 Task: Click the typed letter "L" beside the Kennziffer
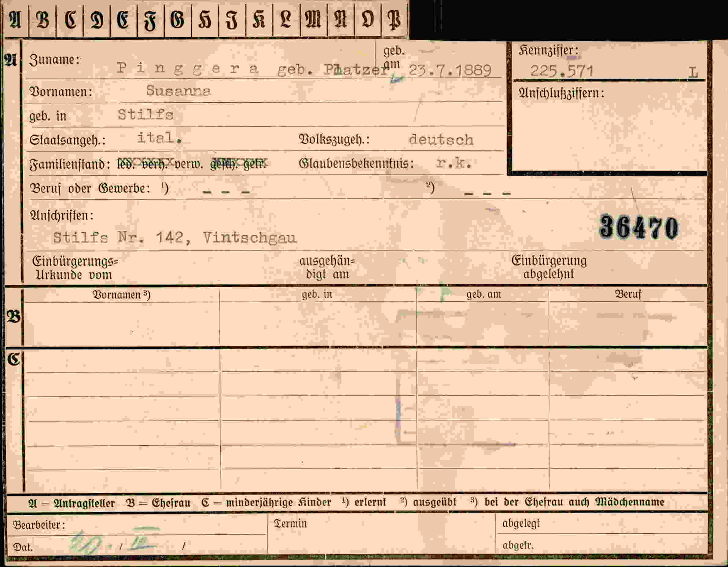pos(693,72)
